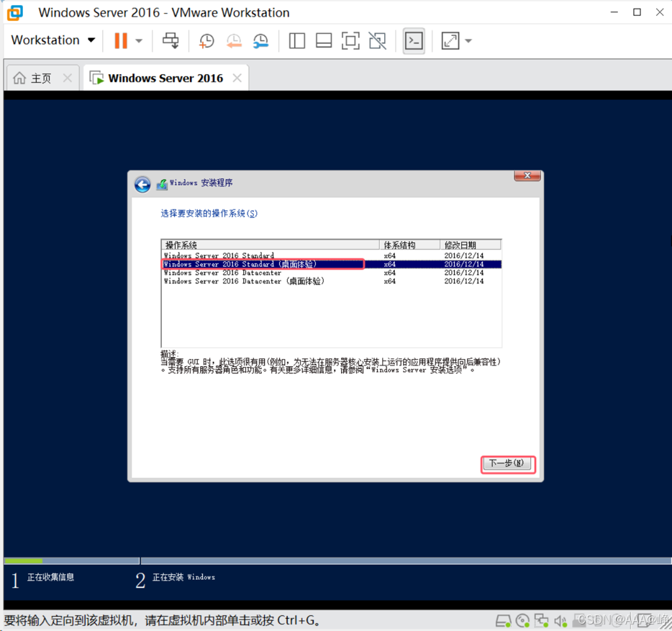
Task: Send Ctrl+Alt+Del to the virtual machine
Action: 171,41
